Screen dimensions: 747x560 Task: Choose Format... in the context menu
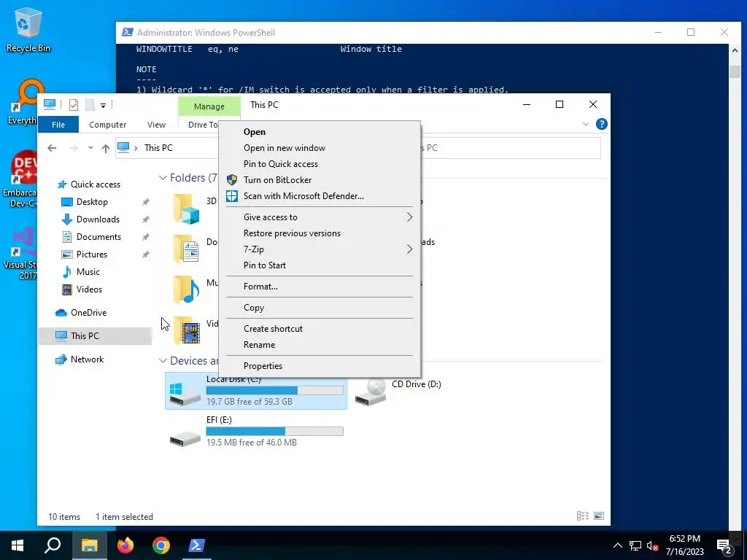(x=320, y=287)
